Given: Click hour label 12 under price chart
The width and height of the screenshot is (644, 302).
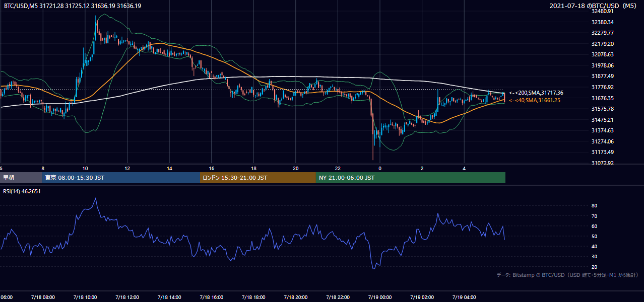Looking at the screenshot, I should point(127,168).
